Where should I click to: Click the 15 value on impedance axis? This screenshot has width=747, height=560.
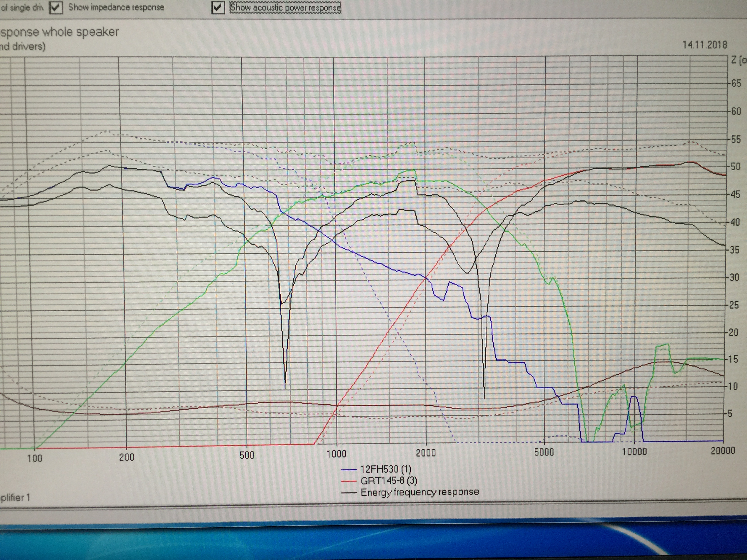[x=733, y=359]
